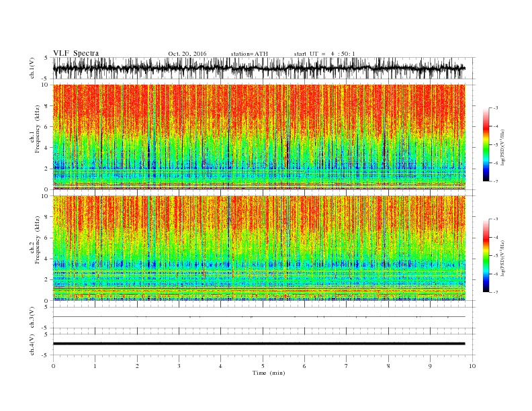The width and height of the screenshot is (532, 411).
Task: Click the ch.1 waveform trace at top
Action: 259,68
